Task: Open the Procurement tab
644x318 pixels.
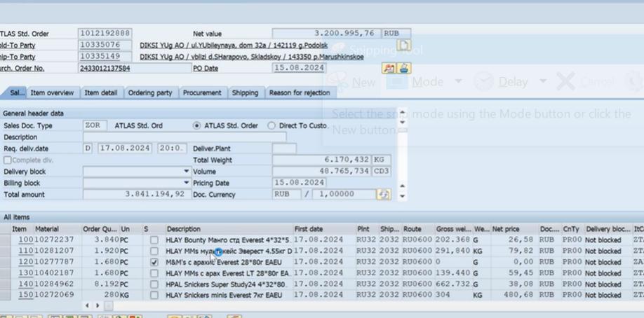Action: pos(202,92)
